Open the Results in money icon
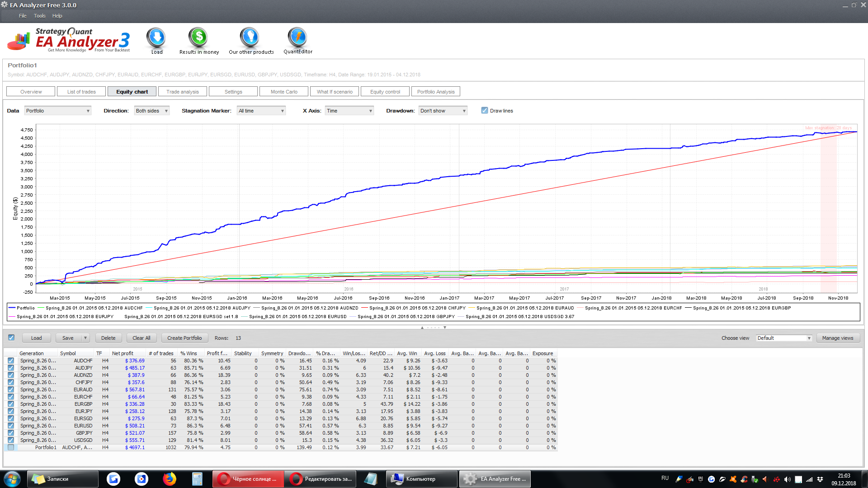The width and height of the screenshot is (868, 488). [198, 38]
